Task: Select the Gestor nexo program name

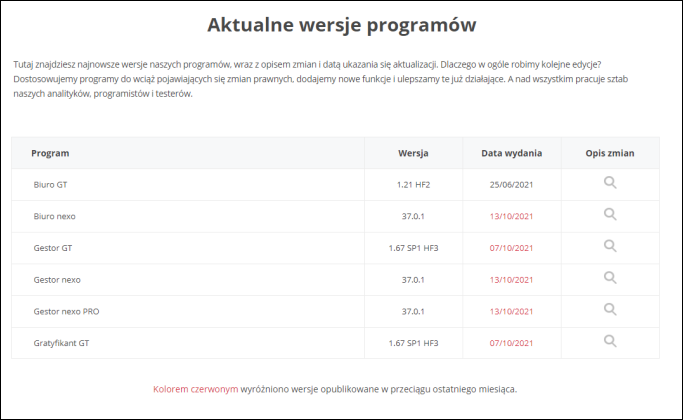Action: [57, 280]
